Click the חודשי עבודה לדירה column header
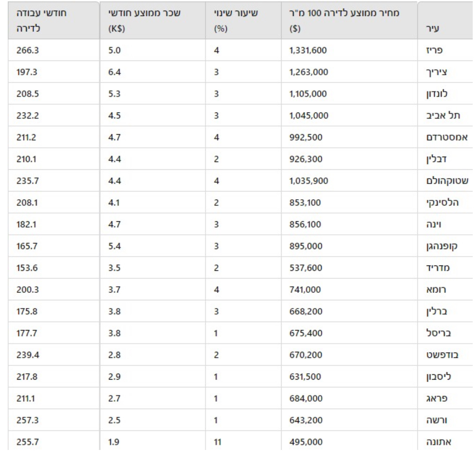Image resolution: width=476 pixels, height=461 pixels. pos(41,21)
